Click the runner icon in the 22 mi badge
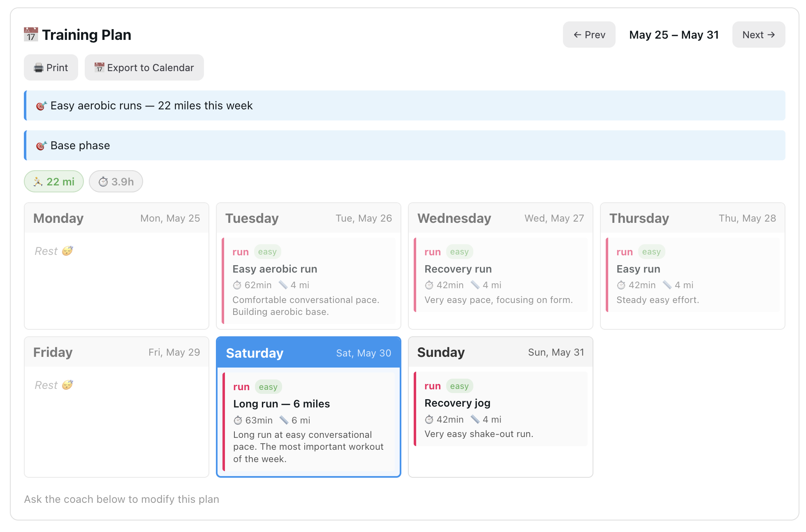 click(38, 182)
